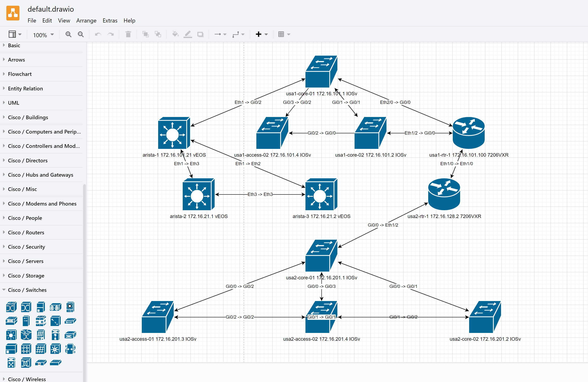Toggle the Shadow option in the toolbar
Image resolution: width=588 pixels, height=382 pixels.
(200, 34)
